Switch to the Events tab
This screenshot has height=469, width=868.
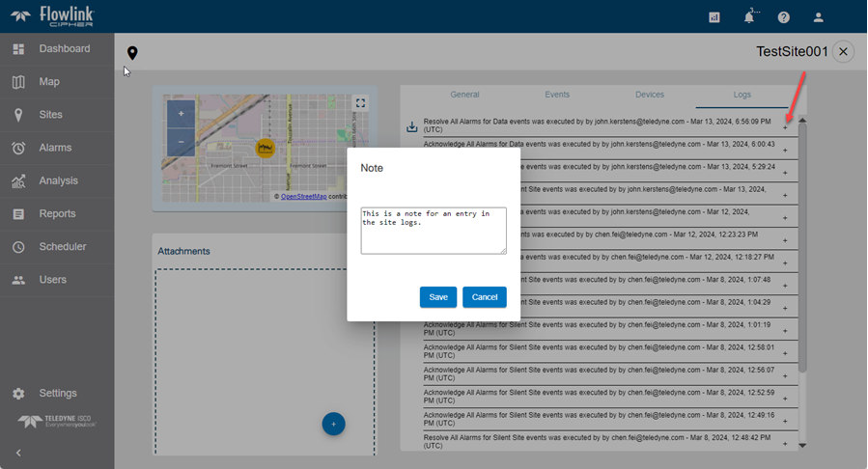click(x=557, y=95)
